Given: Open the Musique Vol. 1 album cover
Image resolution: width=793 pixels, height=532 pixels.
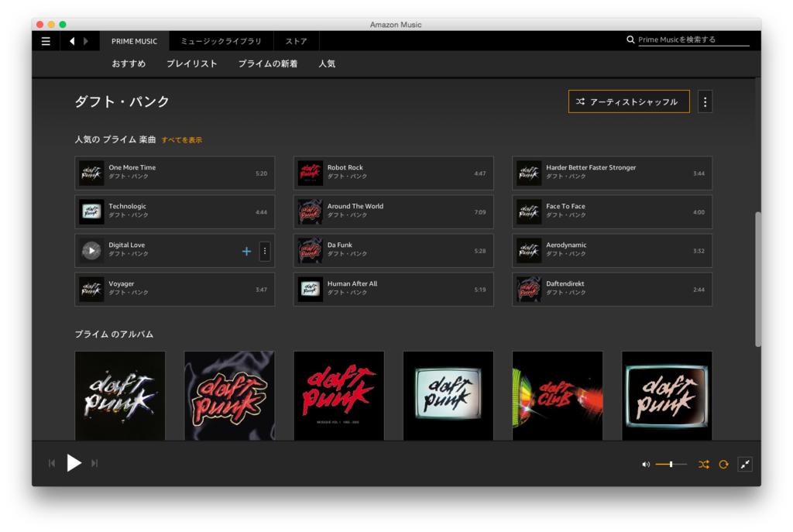Looking at the screenshot, I should pos(339,396).
